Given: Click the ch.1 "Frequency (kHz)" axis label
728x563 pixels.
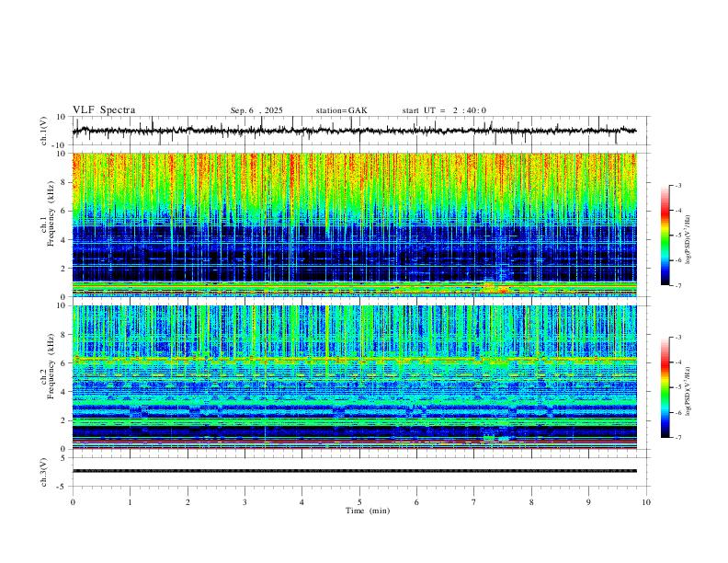Looking at the screenshot, I should [51, 214].
